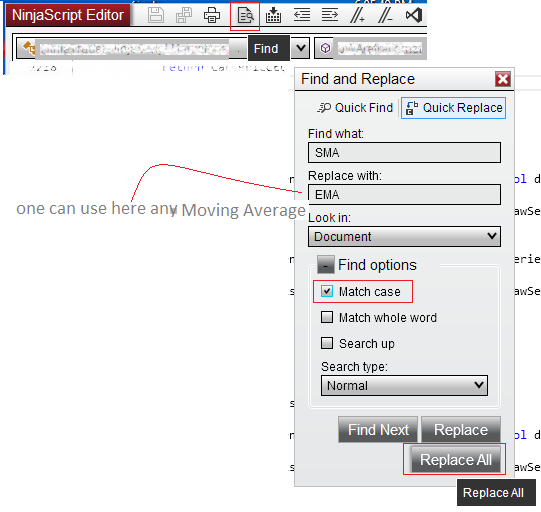Click the class navigation icon at left of combo
541x512 pixels.
click(x=28, y=48)
